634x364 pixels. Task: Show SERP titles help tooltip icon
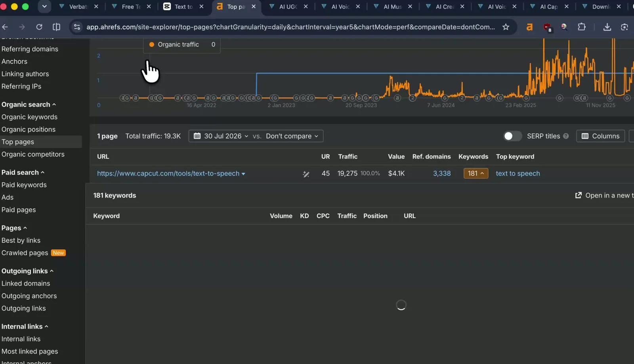(x=566, y=136)
